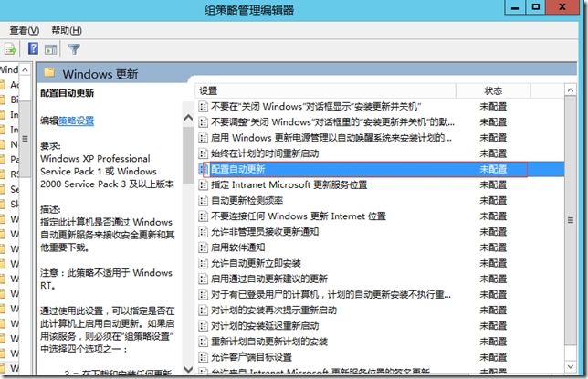Maximize the 组策略管理编辑器 window
Screen dimensions: 588x379
tap(535, 7)
